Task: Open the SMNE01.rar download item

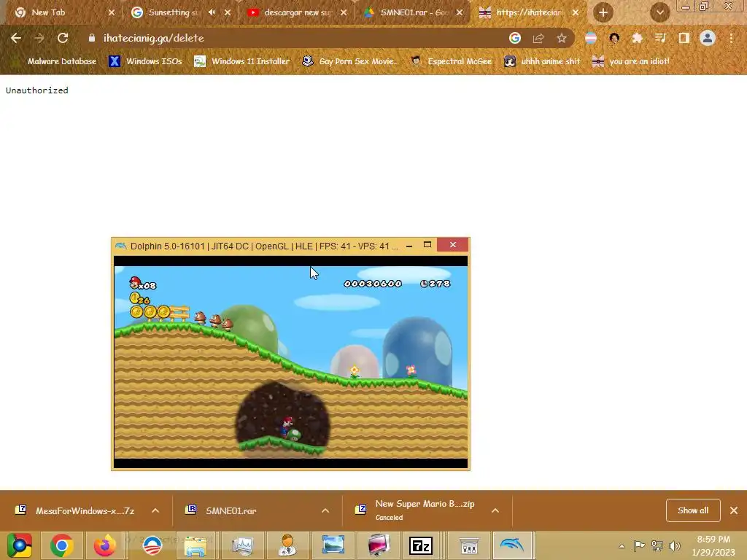Action: coord(222,510)
